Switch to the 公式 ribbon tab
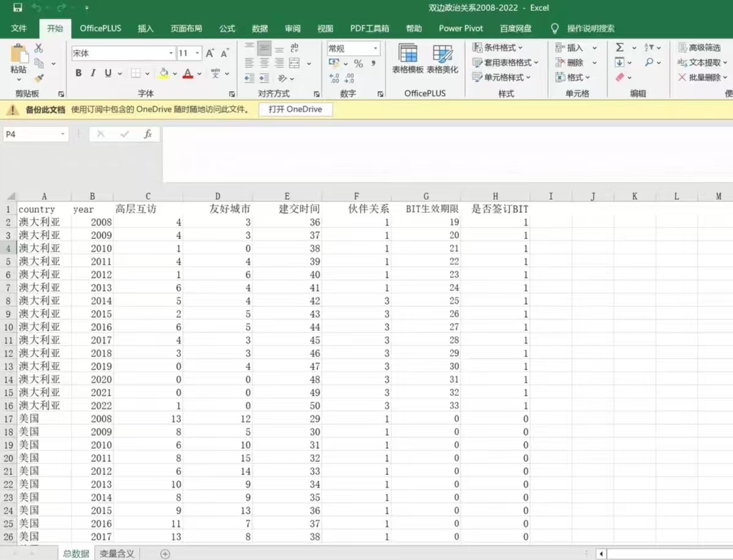 (x=227, y=29)
